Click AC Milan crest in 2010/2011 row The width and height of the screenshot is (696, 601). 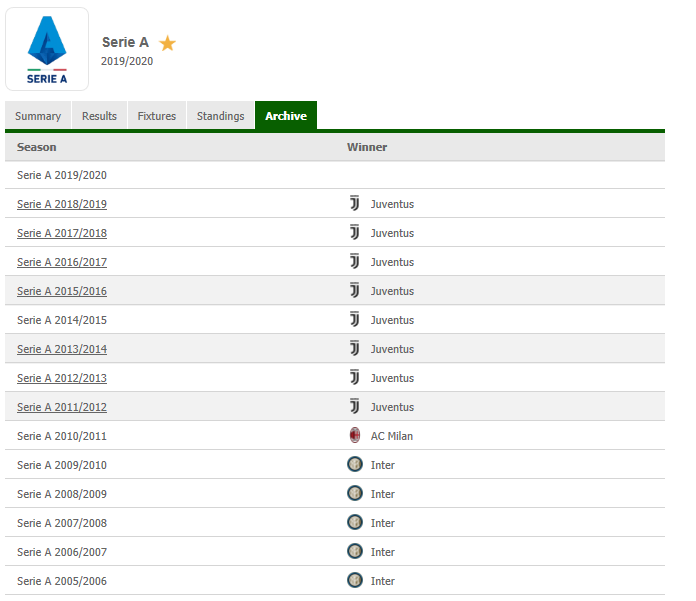[355, 435]
